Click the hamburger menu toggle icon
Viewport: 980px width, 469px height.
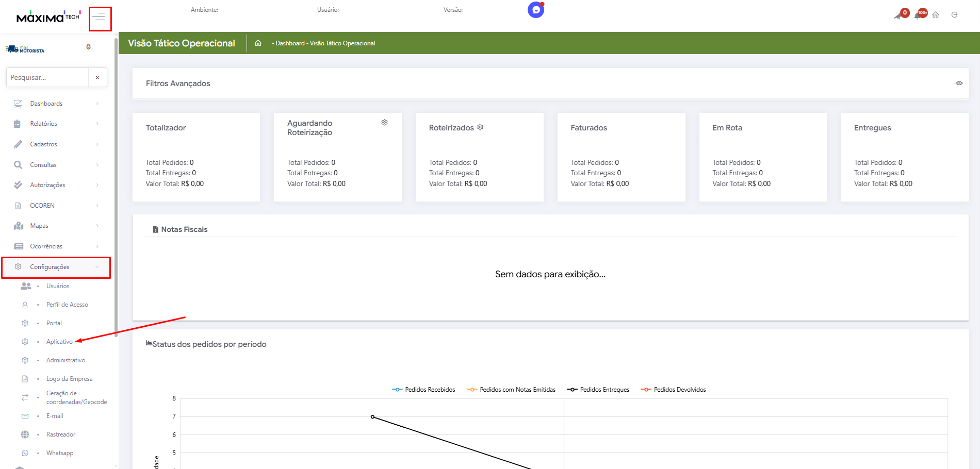[99, 18]
